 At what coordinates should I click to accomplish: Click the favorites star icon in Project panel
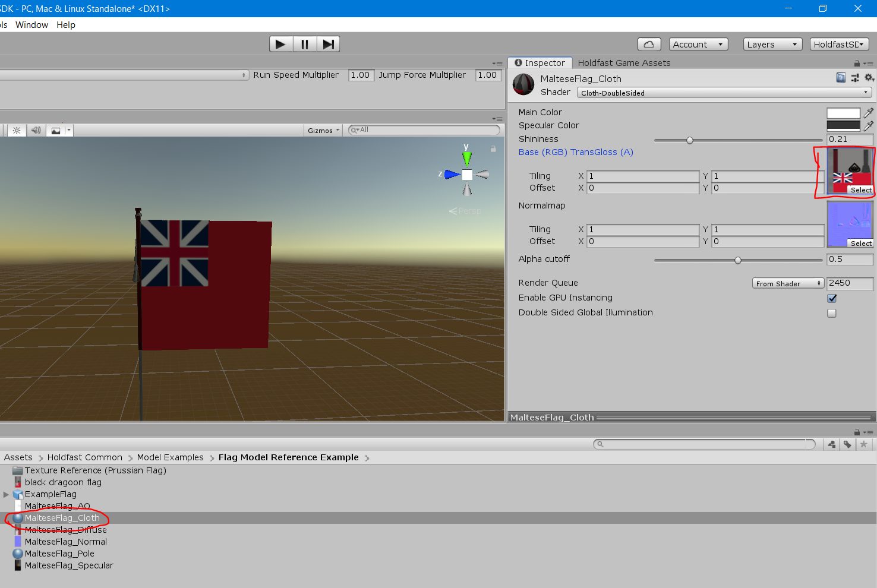864,444
